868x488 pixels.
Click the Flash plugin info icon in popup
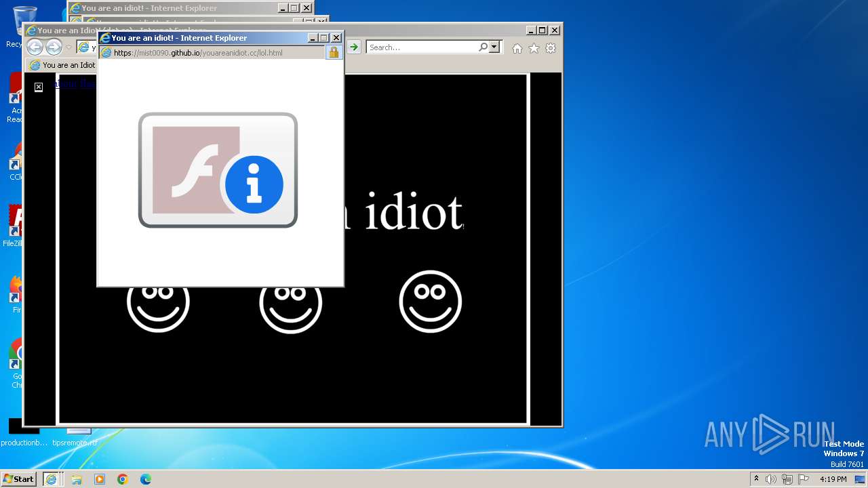tap(218, 170)
